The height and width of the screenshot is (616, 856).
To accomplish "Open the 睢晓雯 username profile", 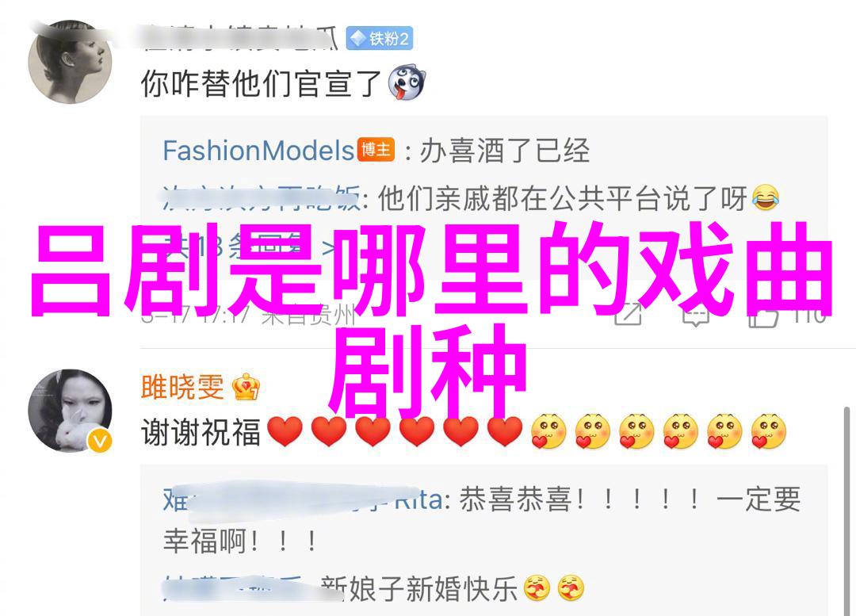I will [x=182, y=387].
